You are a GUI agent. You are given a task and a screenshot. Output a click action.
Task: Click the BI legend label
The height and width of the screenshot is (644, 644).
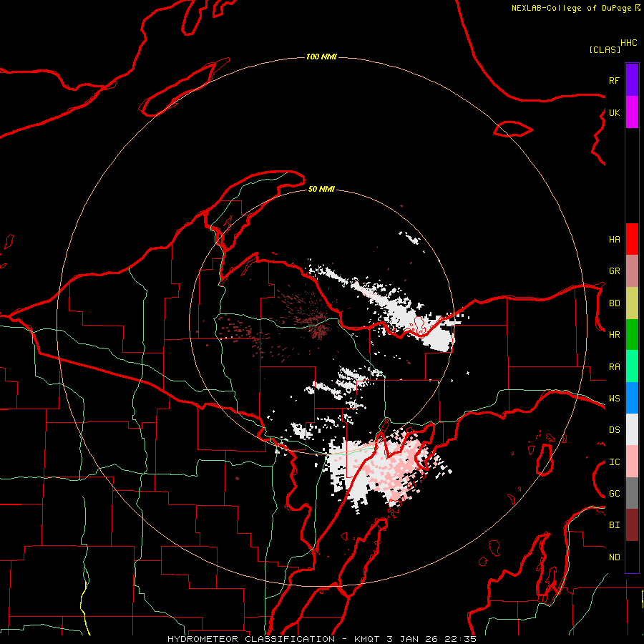click(614, 525)
